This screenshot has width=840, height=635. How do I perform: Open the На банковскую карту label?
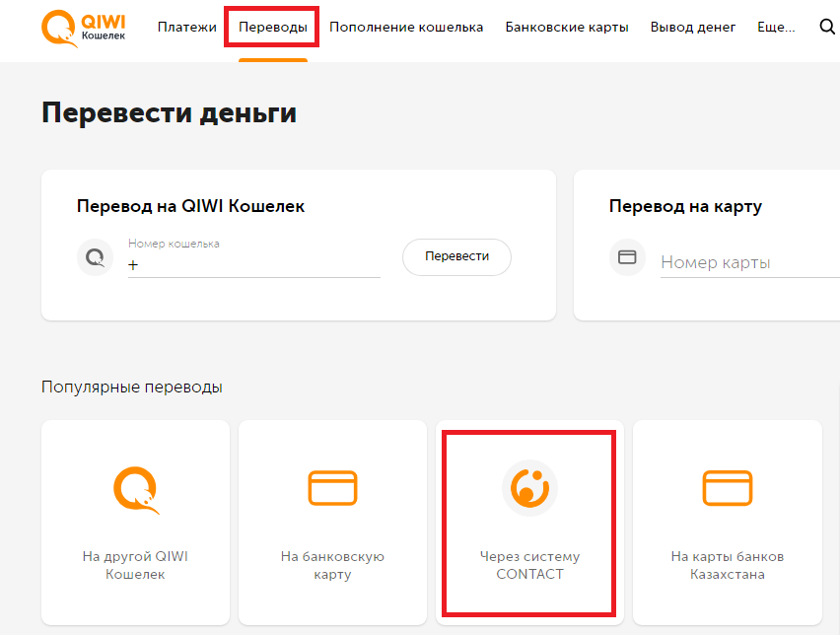click(x=332, y=565)
